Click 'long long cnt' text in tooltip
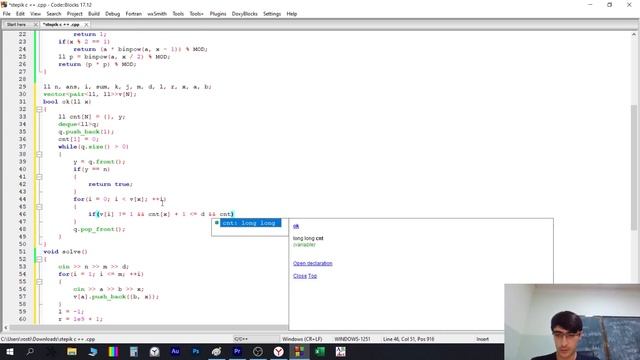This screenshot has width=640, height=360. [308, 238]
